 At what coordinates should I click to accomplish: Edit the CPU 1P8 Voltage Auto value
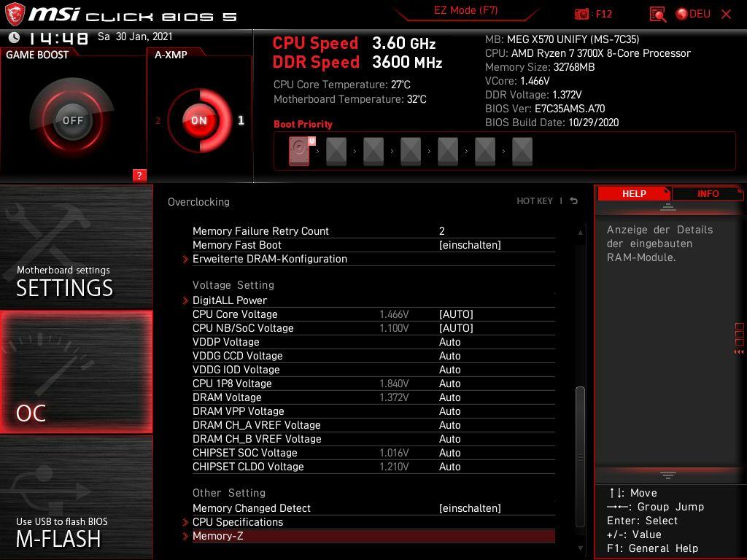coord(449,384)
